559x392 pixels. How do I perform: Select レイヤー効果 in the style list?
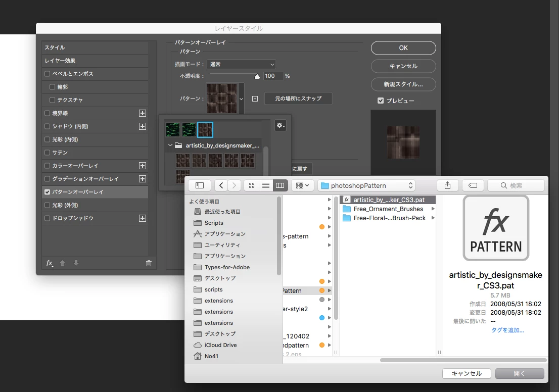[95, 61]
